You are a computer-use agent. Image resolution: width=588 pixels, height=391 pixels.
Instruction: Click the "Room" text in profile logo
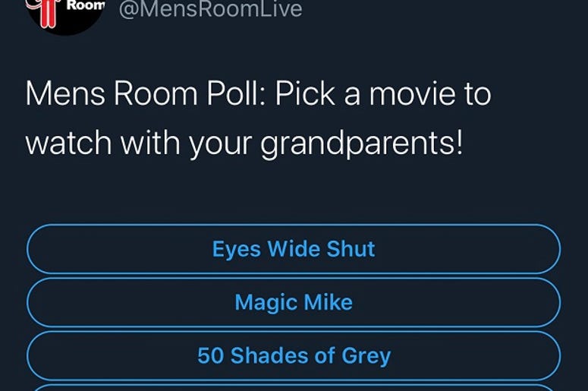click(x=86, y=5)
